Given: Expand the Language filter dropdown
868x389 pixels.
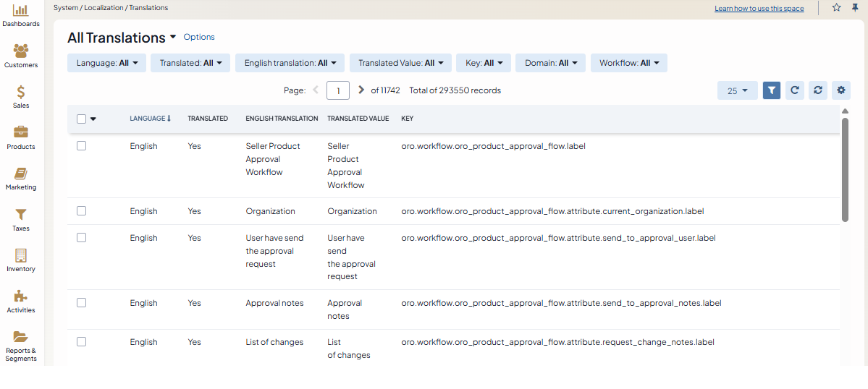Looking at the screenshot, I should [x=106, y=63].
